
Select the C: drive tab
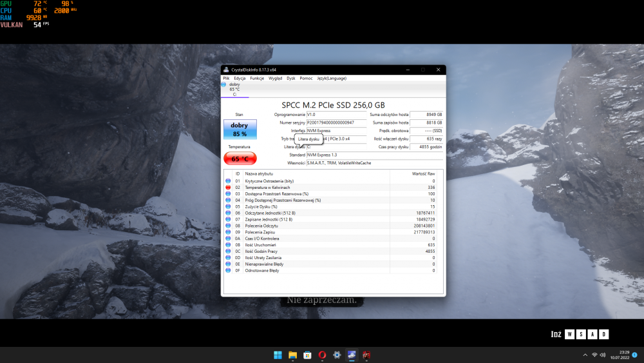pyautogui.click(x=234, y=89)
